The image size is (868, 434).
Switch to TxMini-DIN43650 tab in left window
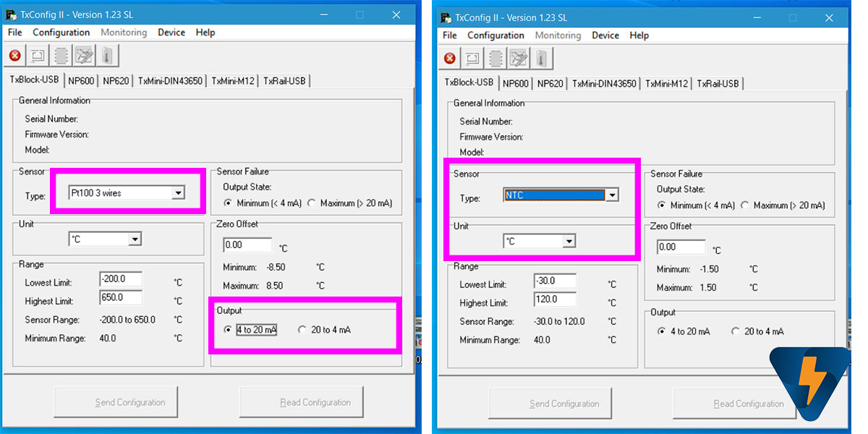[x=171, y=81]
